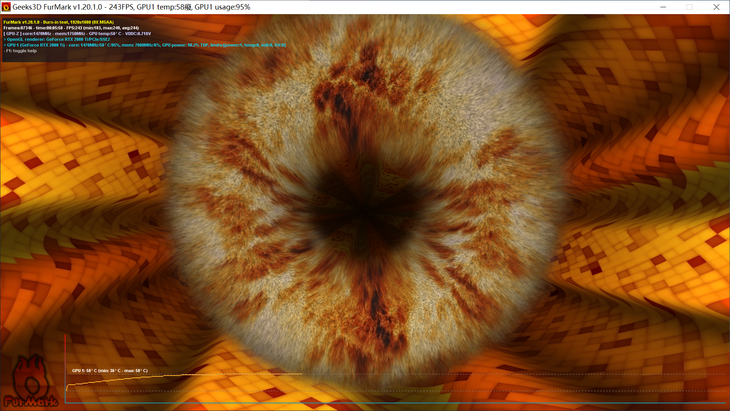Click the 'F1: toggle help' hint text
Viewport: 730px width, 411px height.
pos(20,51)
